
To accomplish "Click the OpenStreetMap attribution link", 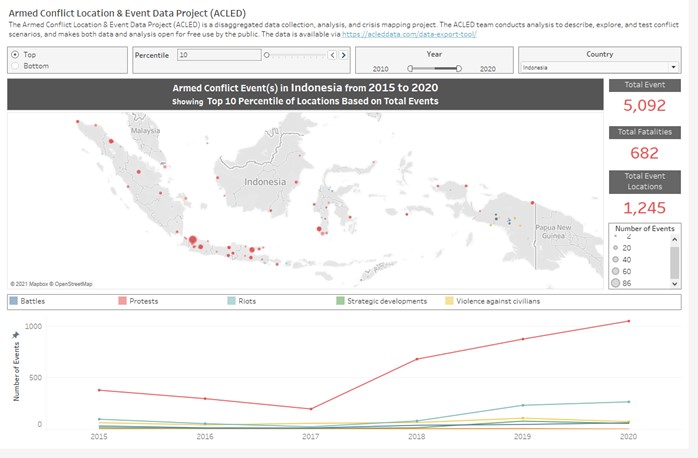I will (x=72, y=284).
